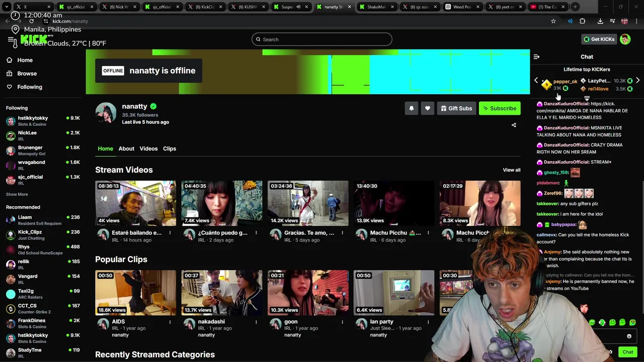Open Brunenger channel in sidebar

tap(43, 150)
